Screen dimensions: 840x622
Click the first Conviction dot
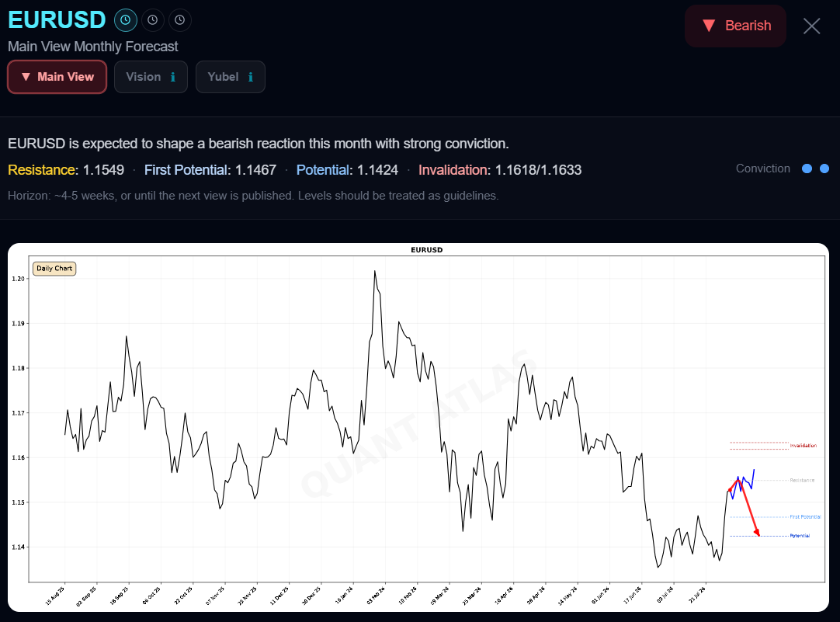807,169
